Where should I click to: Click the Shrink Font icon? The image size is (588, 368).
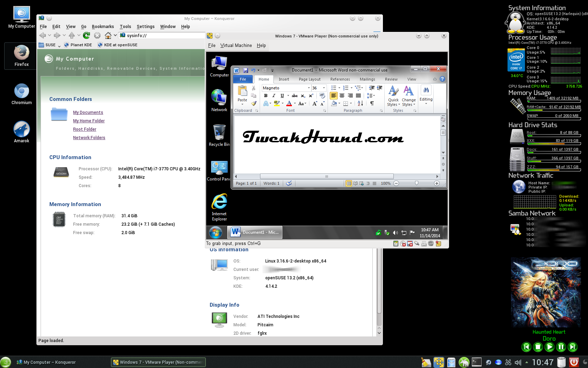point(322,103)
